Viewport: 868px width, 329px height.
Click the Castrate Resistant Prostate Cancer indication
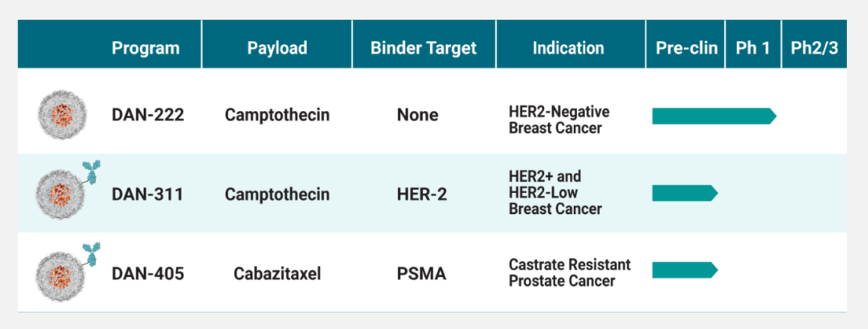coord(569,273)
